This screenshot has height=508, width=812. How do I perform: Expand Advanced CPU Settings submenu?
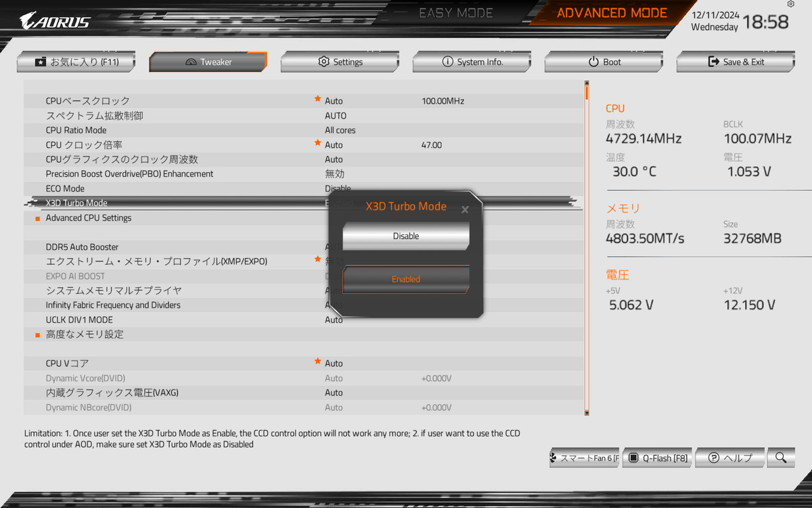89,218
